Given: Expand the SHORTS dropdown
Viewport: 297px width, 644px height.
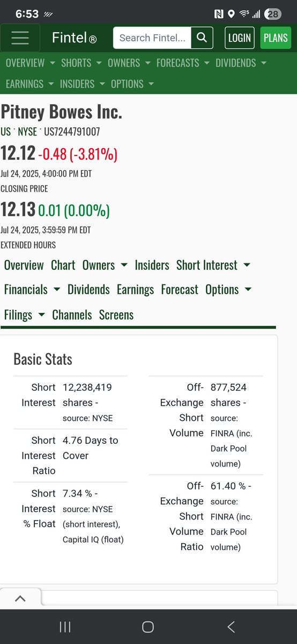Looking at the screenshot, I should point(81,63).
